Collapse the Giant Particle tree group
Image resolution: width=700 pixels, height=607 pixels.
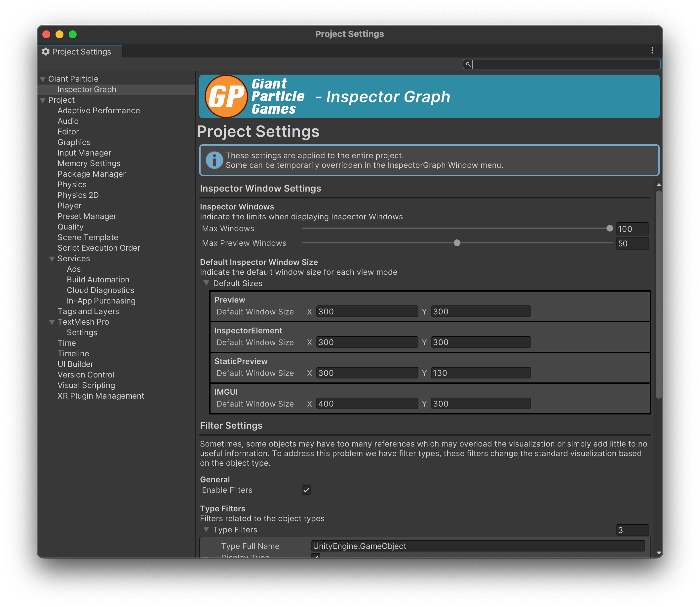point(43,79)
